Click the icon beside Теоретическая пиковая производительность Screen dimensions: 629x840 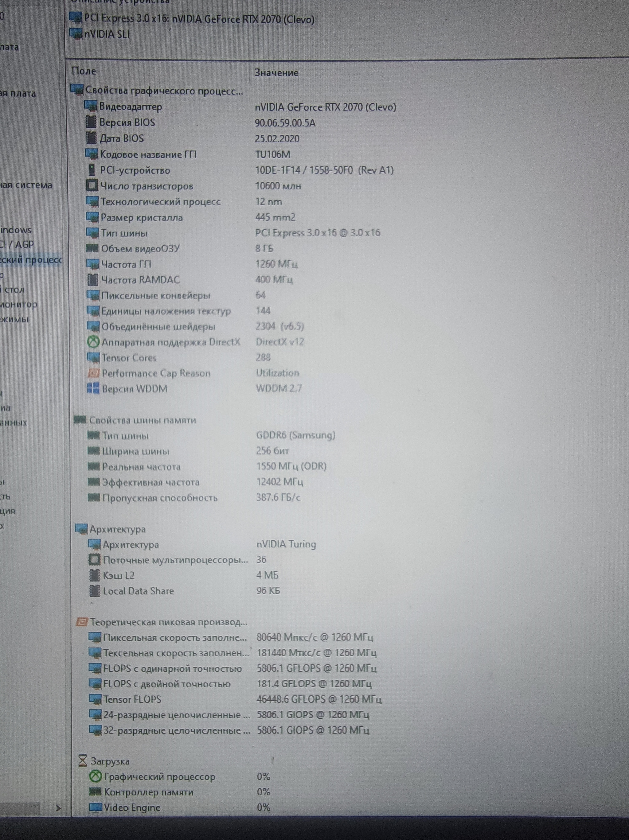click(82, 622)
